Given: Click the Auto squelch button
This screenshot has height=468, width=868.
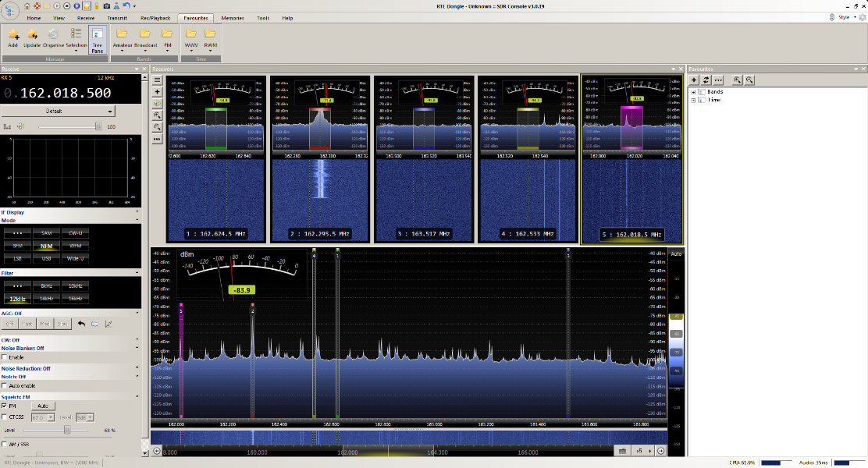Looking at the screenshot, I should click(43, 406).
